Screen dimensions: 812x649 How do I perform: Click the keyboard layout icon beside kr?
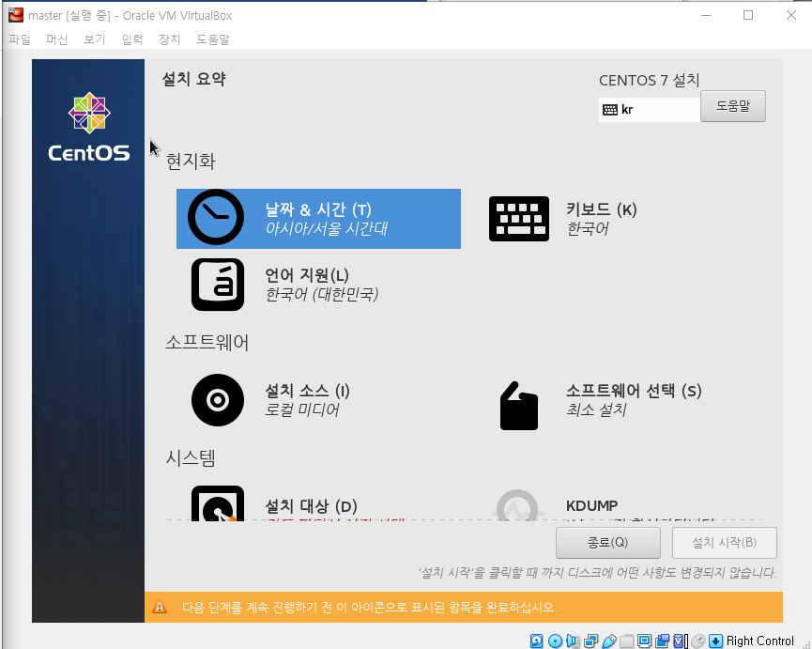(610, 110)
